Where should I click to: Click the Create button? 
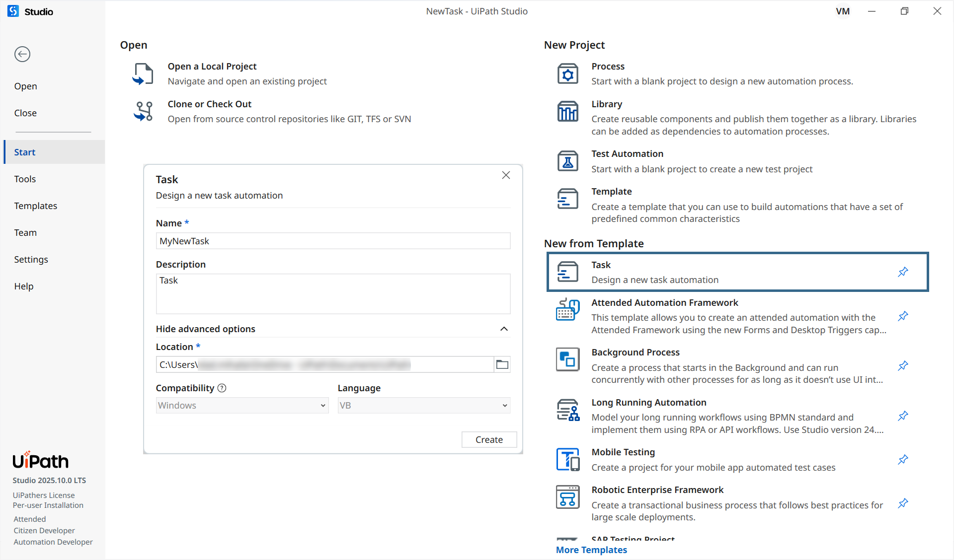(x=489, y=440)
